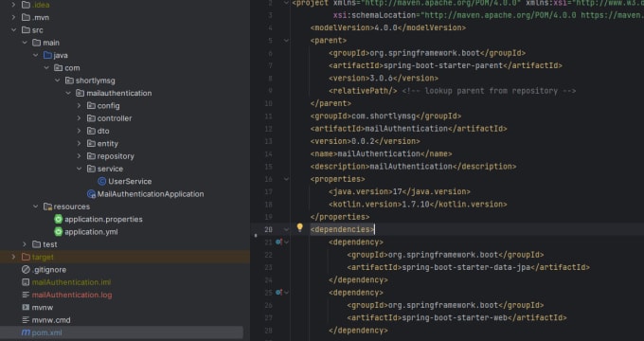Expand the entity package chevron
644x341 pixels.
80,143
